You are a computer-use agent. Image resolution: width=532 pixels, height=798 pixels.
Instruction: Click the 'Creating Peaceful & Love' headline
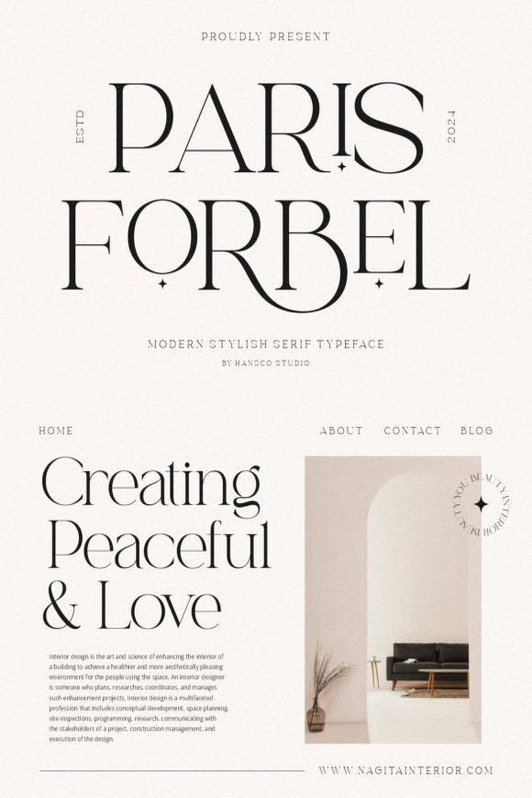156,543
